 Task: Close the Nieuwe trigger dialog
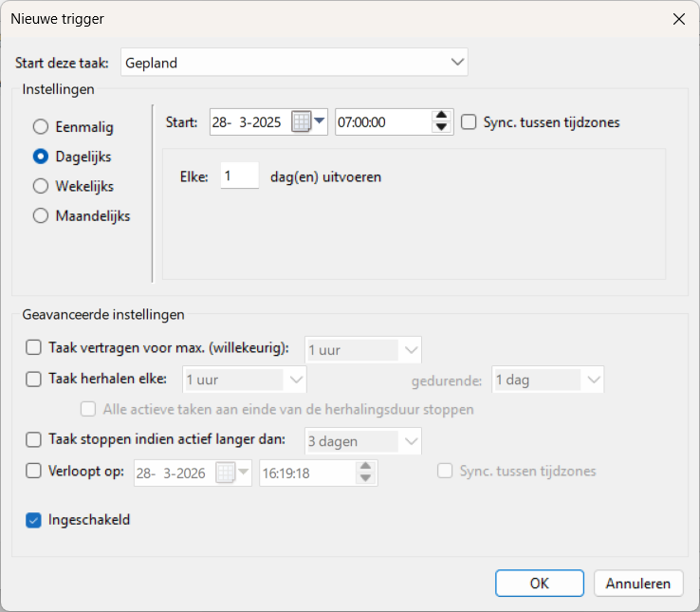678,19
